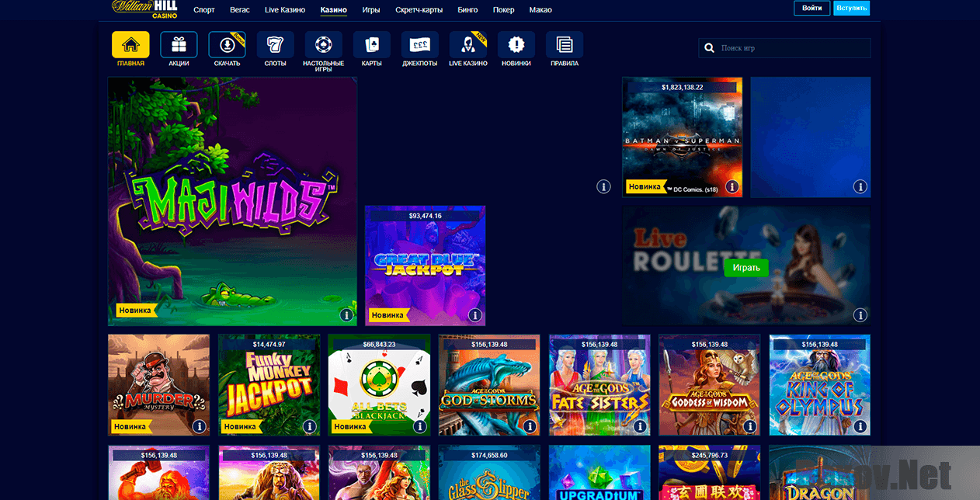This screenshot has width=980, height=500.
Task: Click info icon on Batman v Superman tile
Action: tap(731, 186)
